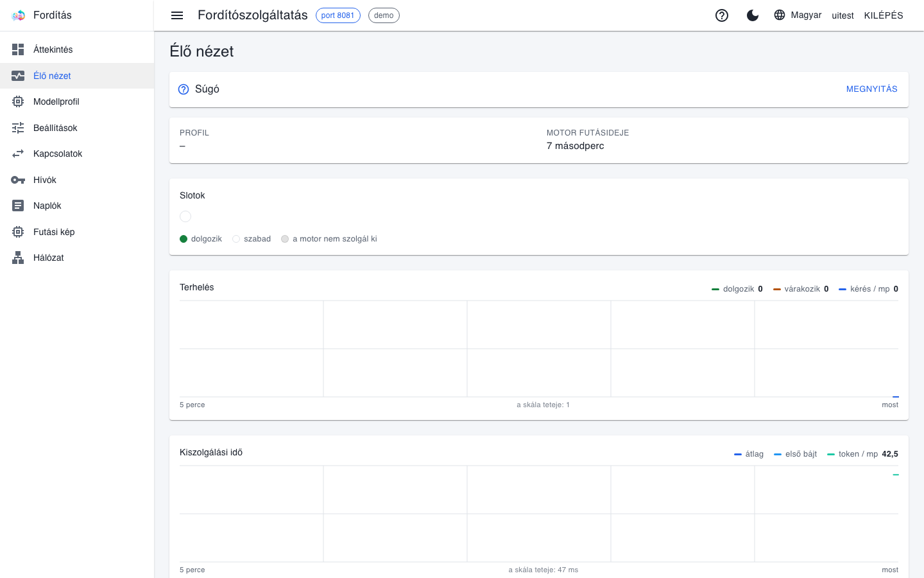
Task: Click the empty slot circle under Slotok
Action: (185, 216)
